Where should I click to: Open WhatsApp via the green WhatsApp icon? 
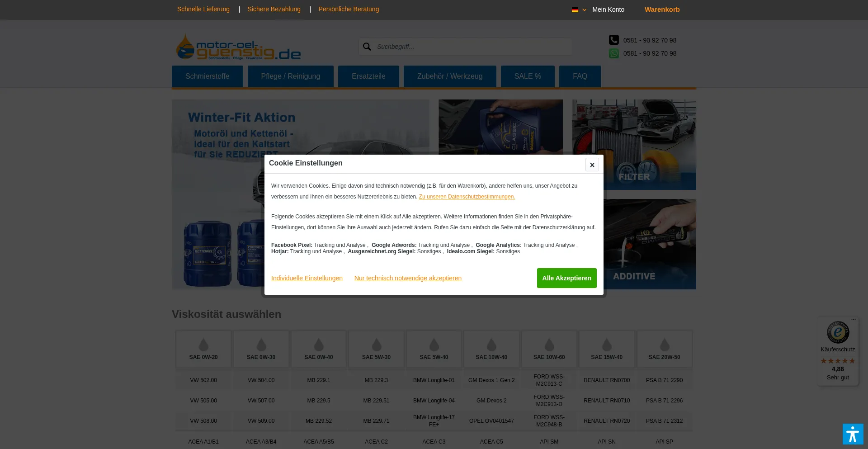click(x=613, y=53)
